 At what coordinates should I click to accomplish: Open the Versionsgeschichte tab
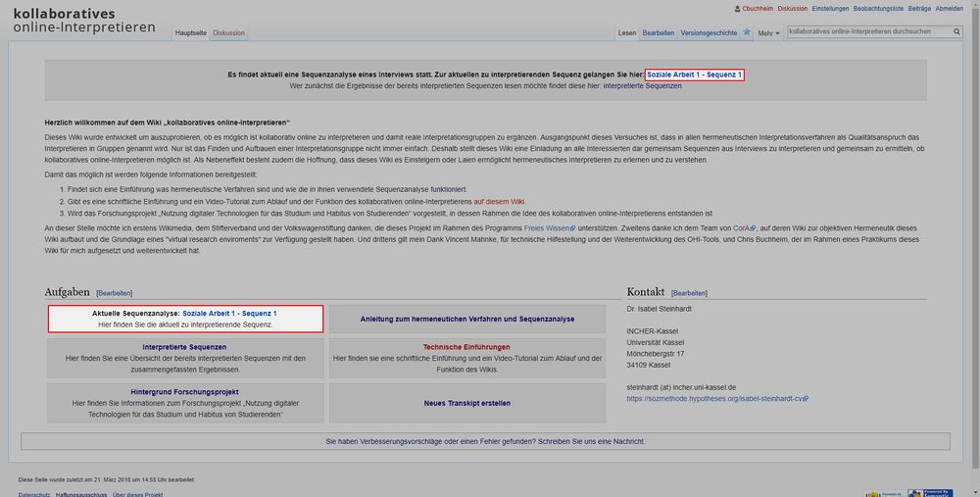pos(709,33)
